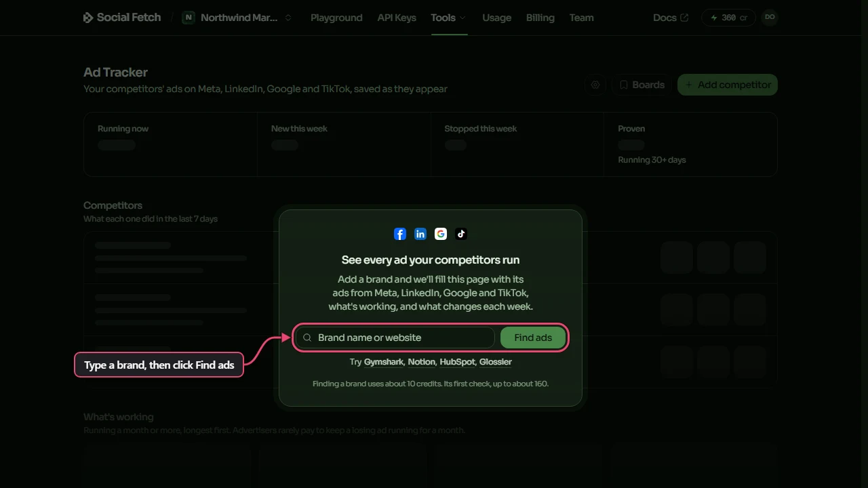Click the Google icon in the dialog
This screenshot has height=488, width=868.
coord(441,234)
